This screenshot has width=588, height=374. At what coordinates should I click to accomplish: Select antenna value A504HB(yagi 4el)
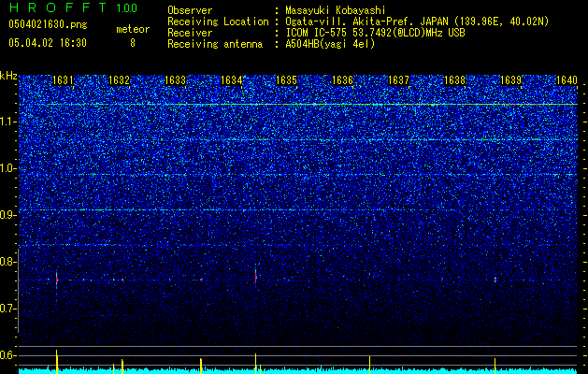tap(330, 44)
